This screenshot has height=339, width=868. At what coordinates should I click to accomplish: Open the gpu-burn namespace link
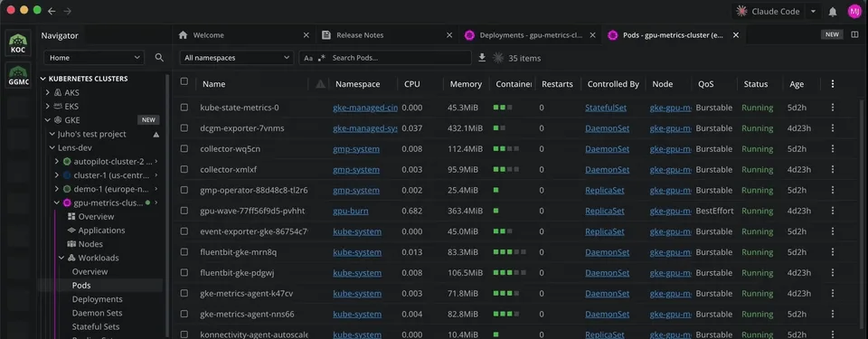pos(351,211)
